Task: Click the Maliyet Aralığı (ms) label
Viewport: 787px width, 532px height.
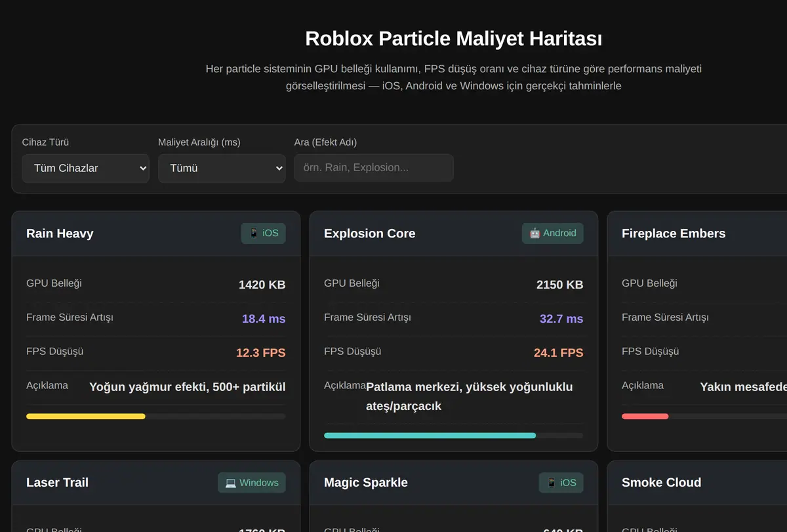Action: [x=199, y=142]
